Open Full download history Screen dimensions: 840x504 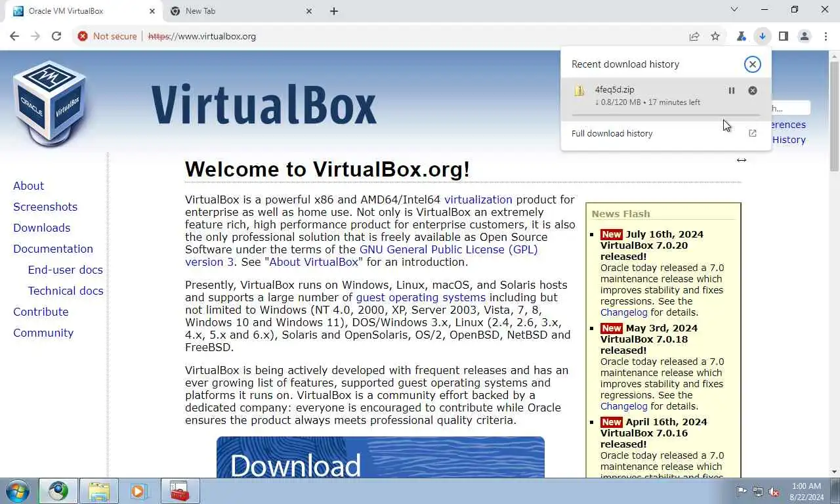[x=612, y=133]
